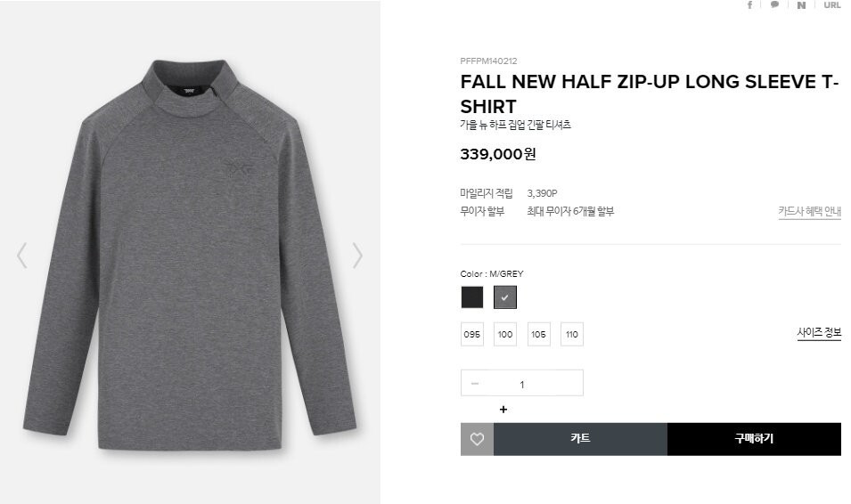This screenshot has width=851, height=504.
Task: Decrease quantity with minus button
Action: (475, 384)
